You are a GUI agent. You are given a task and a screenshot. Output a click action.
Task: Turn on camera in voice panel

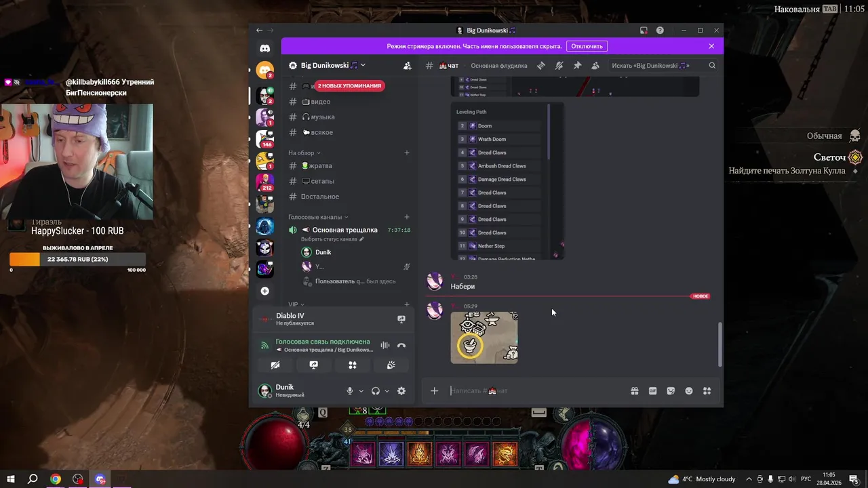tap(275, 365)
